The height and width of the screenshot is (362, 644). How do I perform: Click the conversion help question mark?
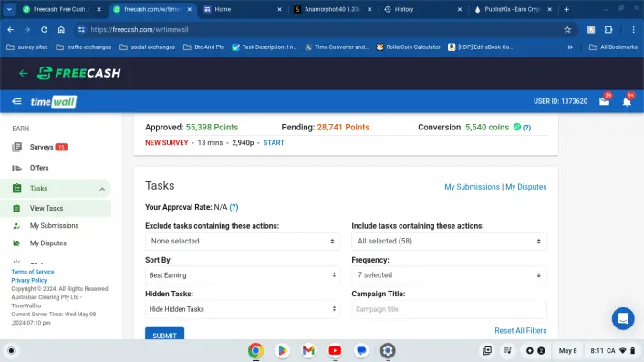(526, 128)
